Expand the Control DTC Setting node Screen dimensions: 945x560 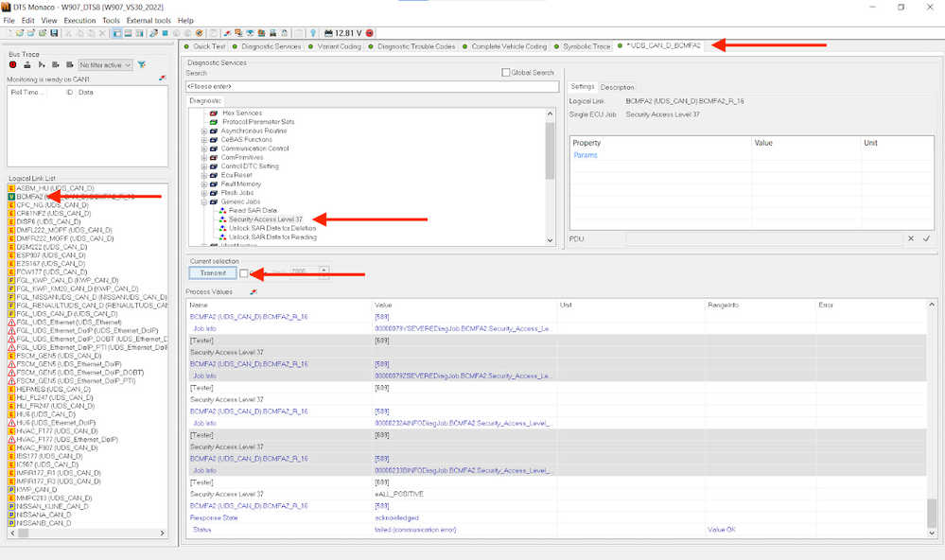pos(204,166)
